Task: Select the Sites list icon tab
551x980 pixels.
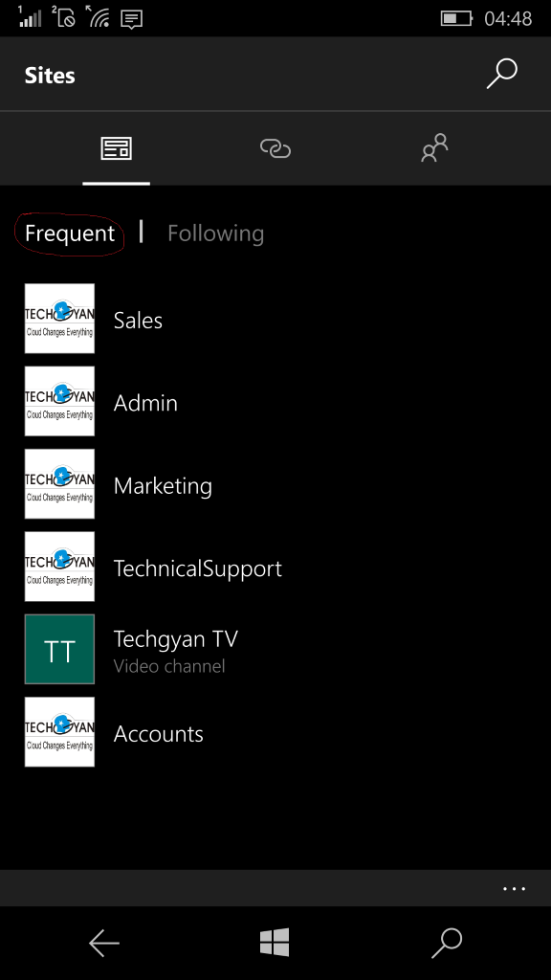Action: 115,148
